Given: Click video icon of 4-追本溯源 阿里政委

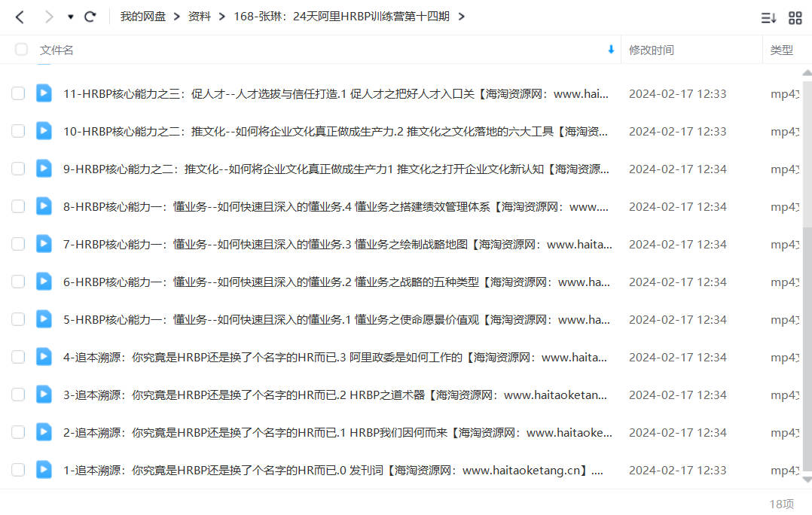Looking at the screenshot, I should tap(44, 357).
